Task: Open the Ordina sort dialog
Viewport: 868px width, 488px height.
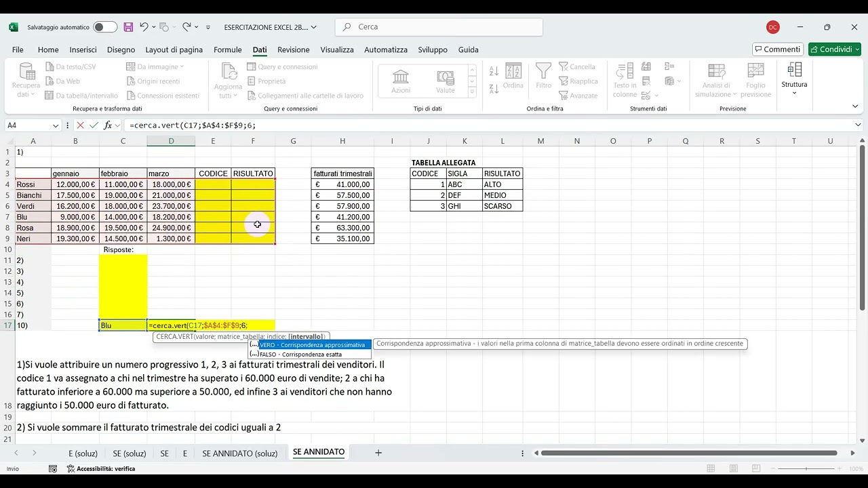Action: (513, 76)
